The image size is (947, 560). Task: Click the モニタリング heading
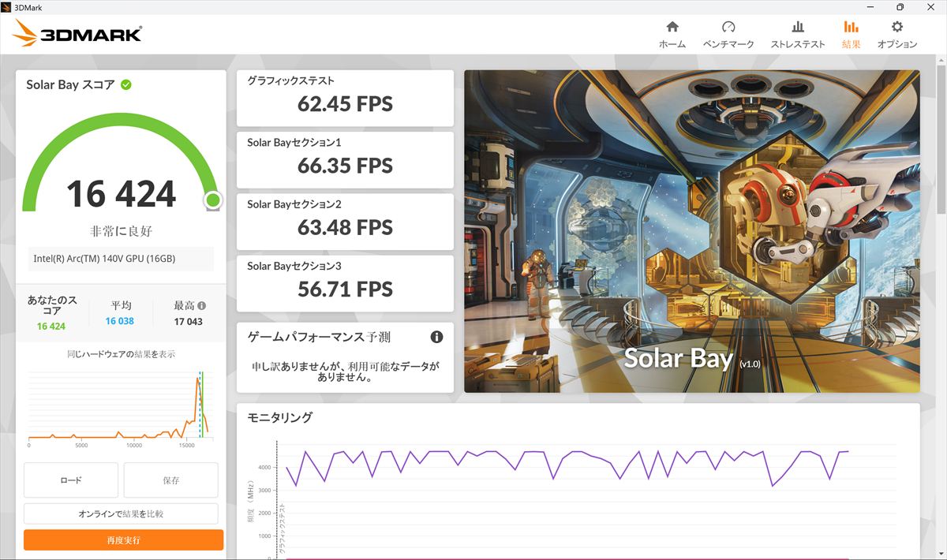279,417
